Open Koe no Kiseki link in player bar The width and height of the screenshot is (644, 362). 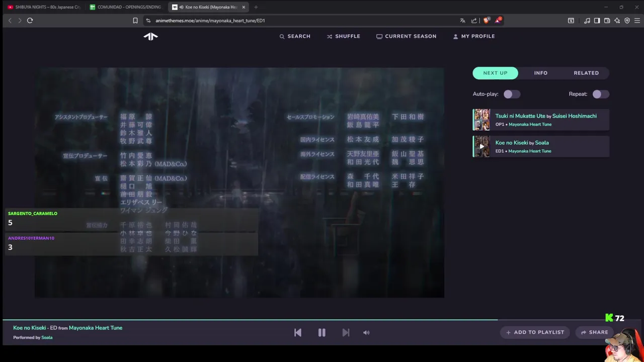(30, 328)
